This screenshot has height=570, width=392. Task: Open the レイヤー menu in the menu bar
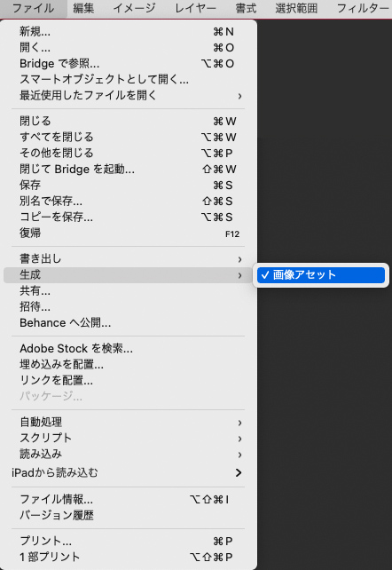195,8
